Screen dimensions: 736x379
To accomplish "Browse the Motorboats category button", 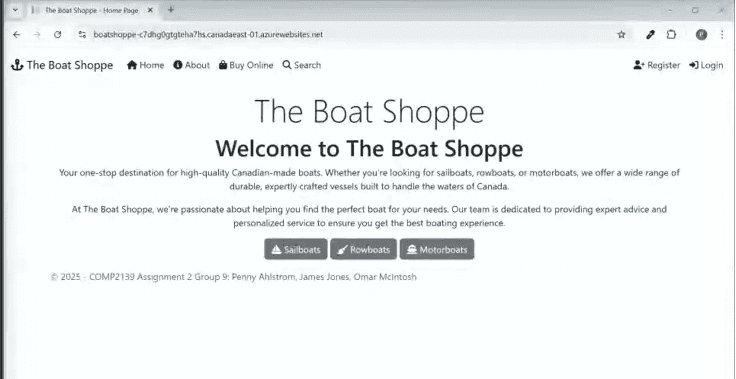I will point(437,249).
